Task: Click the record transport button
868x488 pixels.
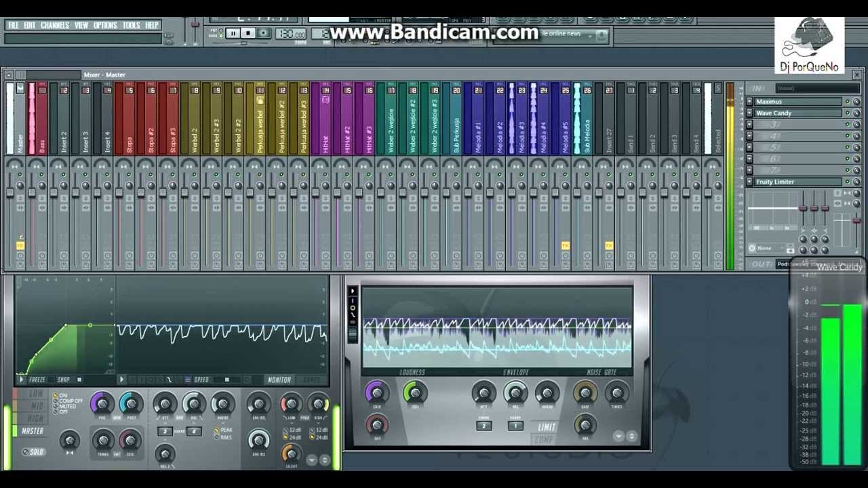Action: point(264,33)
